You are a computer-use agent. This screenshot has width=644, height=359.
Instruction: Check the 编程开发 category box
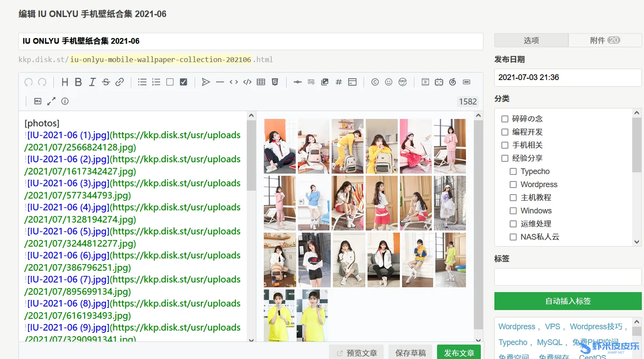[505, 132]
